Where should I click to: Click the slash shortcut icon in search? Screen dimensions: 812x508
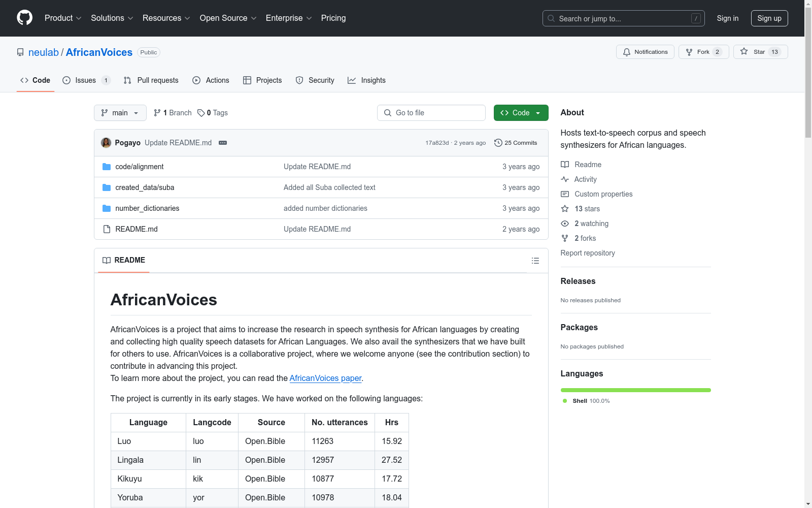click(x=696, y=18)
